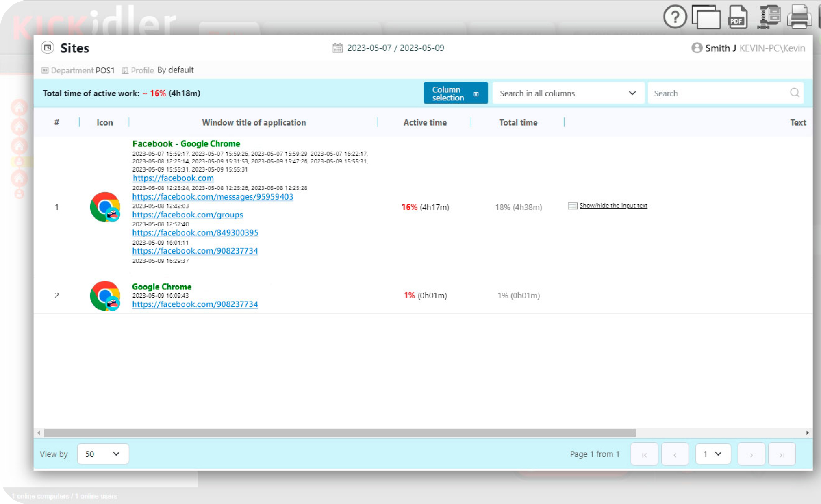Click right arrow of horizontal scrollbar
This screenshot has width=821, height=504.
tap(807, 433)
